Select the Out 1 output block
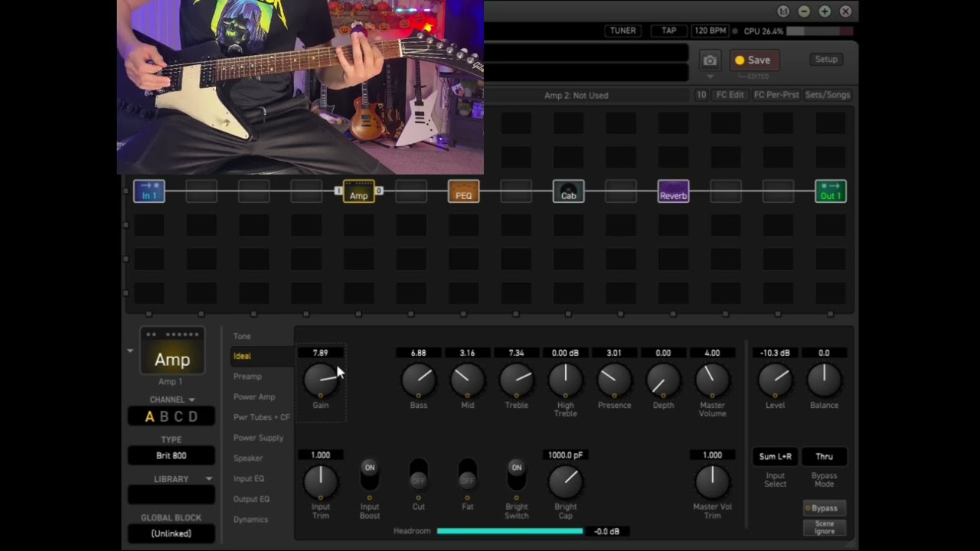 click(831, 191)
